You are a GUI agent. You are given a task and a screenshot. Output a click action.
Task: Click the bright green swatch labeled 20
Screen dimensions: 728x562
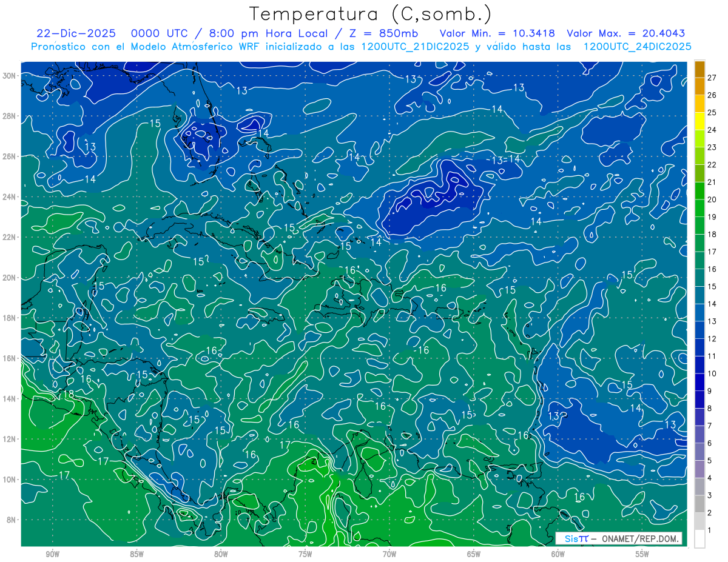pyautogui.click(x=699, y=190)
